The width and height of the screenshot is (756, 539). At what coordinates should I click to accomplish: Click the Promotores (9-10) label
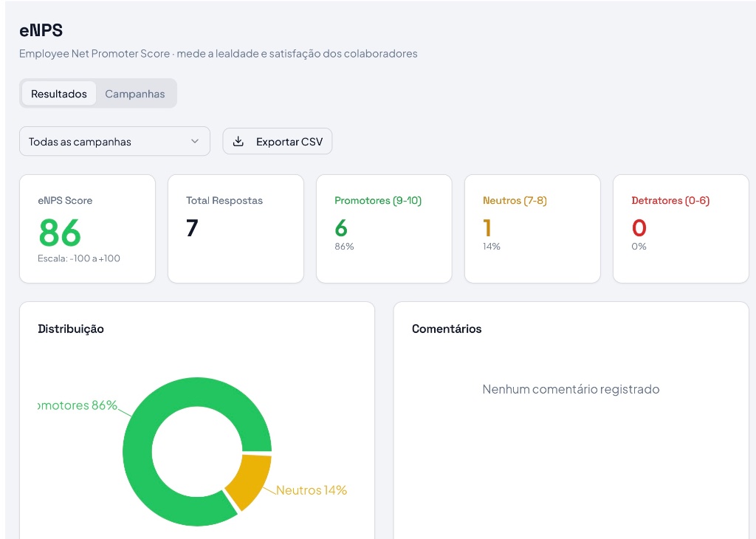pos(378,201)
